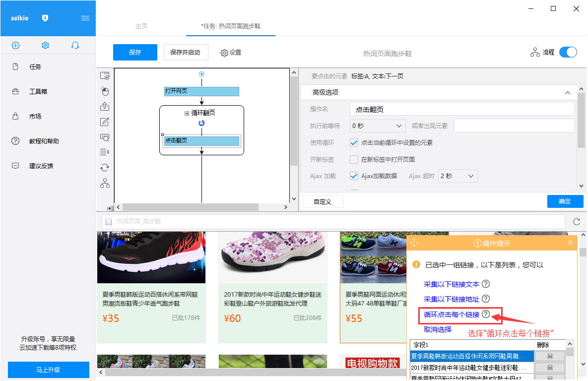Click the options panel vertical scrollbar

[x=581, y=121]
